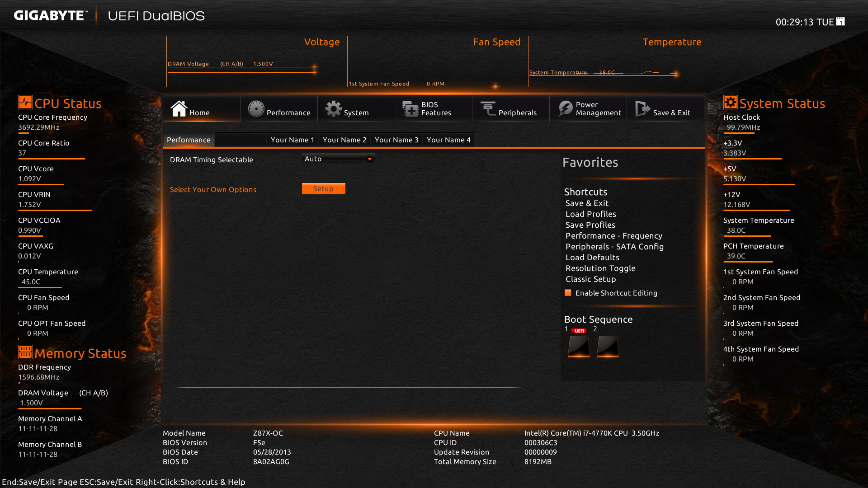Screen dimensions: 868x488
Task: Click the Resolution Toggle shortcut
Action: (600, 268)
